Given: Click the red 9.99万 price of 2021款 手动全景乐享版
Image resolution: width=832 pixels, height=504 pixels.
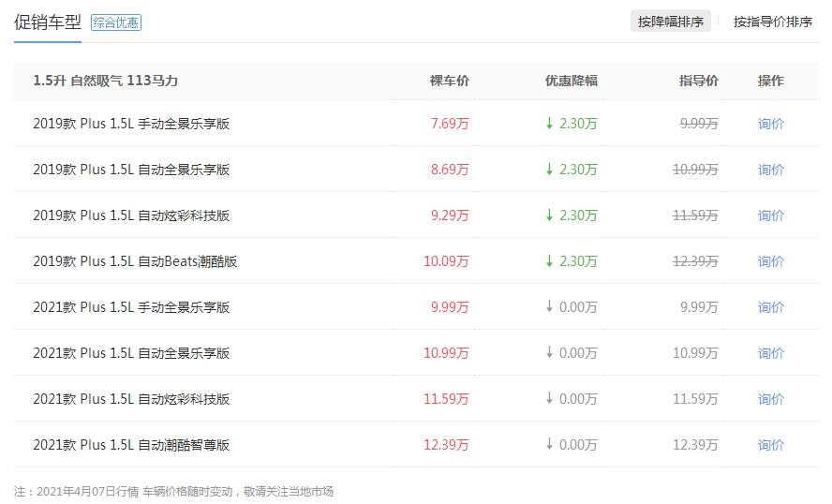Looking at the screenshot, I should click(450, 307).
